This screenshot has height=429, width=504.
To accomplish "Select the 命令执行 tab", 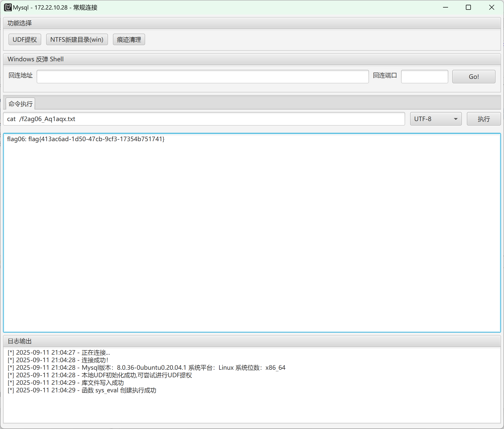I will click(20, 104).
